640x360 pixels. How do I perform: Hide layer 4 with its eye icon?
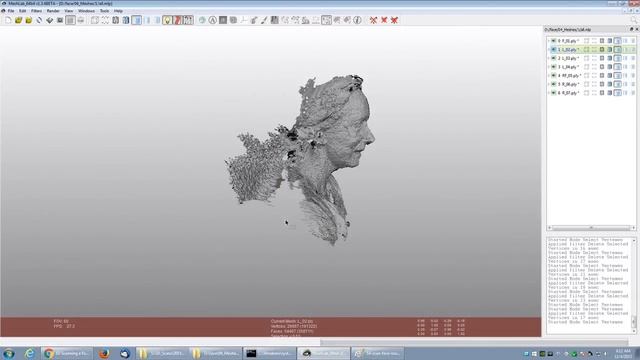[x=553, y=76]
